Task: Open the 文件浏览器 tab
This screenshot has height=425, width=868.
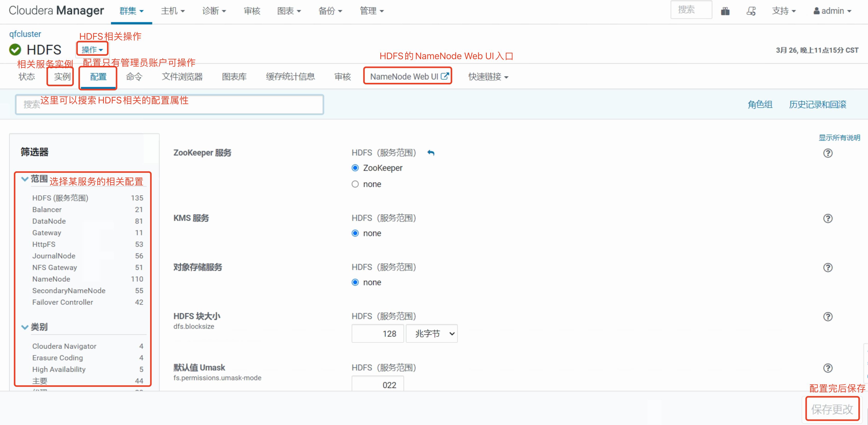Action: [182, 77]
